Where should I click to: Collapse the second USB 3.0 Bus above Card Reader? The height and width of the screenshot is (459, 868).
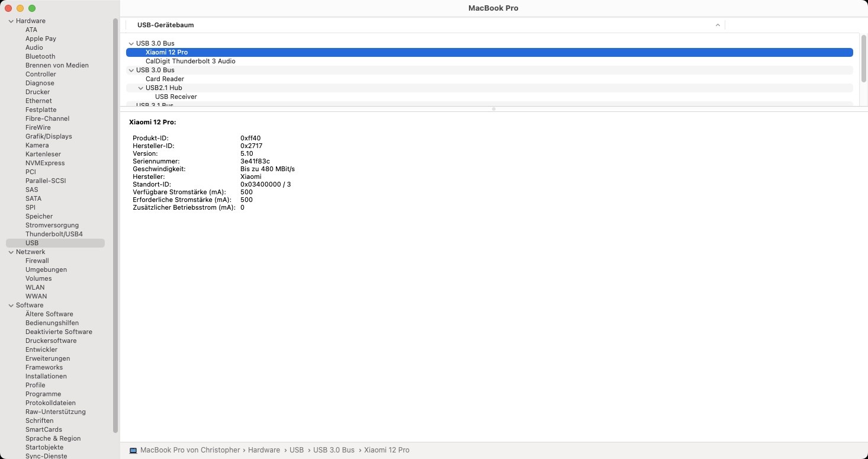click(x=131, y=70)
